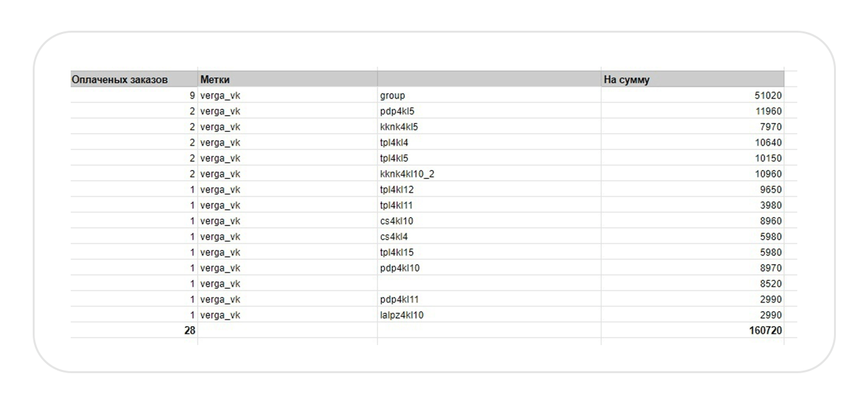Image resolution: width=868 pixels, height=398 pixels.
Task: Click the 'lalpz4kl10' cell
Action: click(x=402, y=315)
